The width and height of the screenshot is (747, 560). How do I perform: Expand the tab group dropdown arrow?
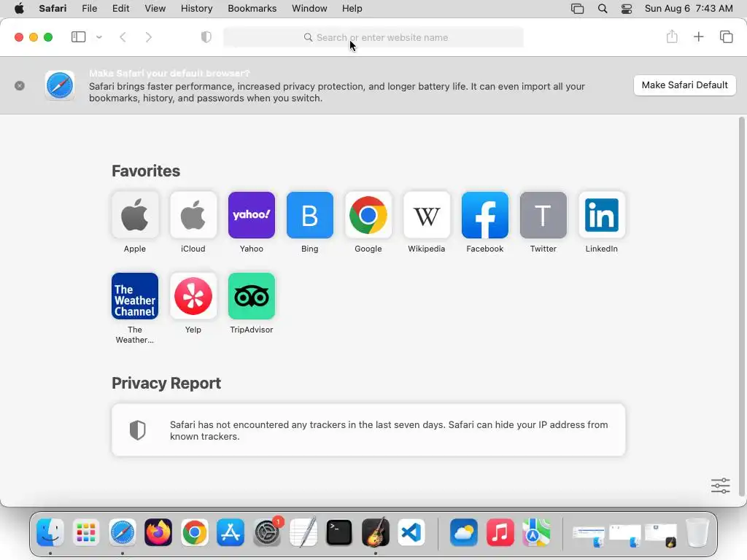pos(99,37)
